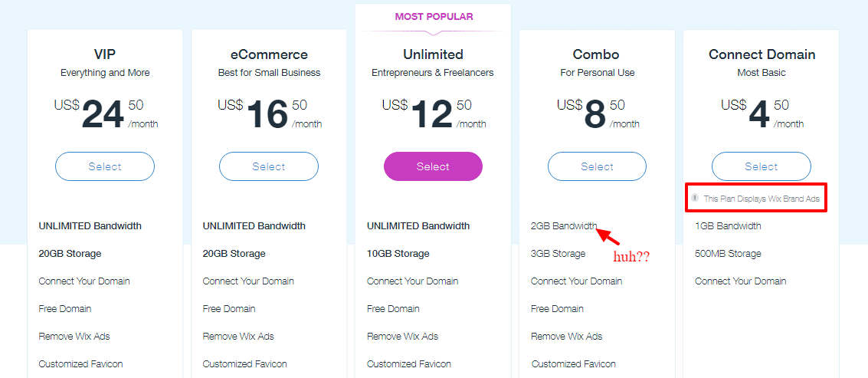Image resolution: width=868 pixels, height=378 pixels.
Task: Click 2GB Bandwidth in the Combo plan
Action: (564, 226)
